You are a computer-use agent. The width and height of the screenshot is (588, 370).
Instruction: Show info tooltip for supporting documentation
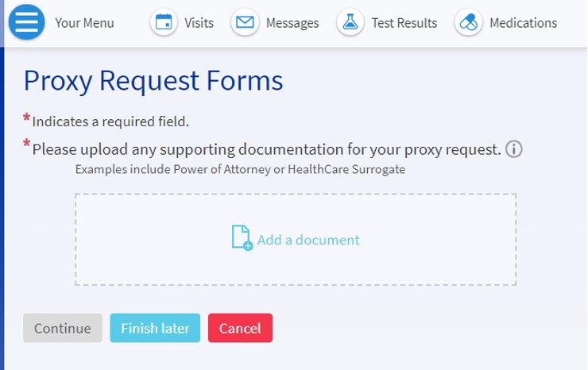click(x=513, y=149)
